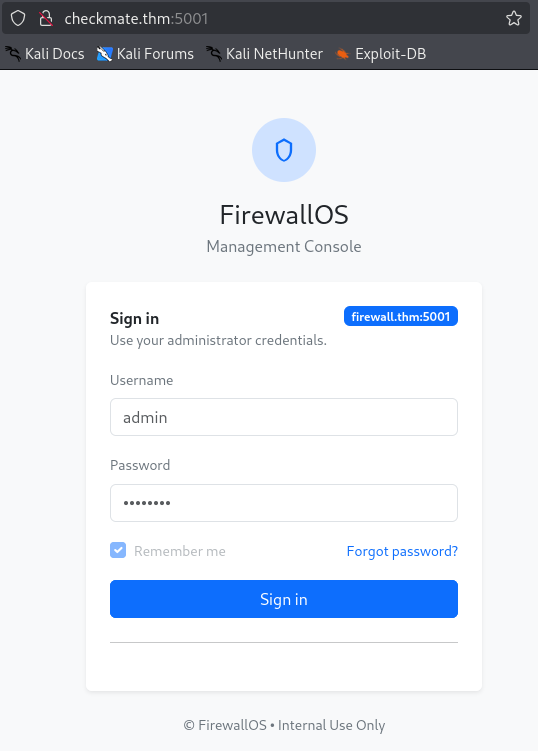
Task: Select the checkmate.thm:5001 URL in address bar
Action: [x=136, y=19]
